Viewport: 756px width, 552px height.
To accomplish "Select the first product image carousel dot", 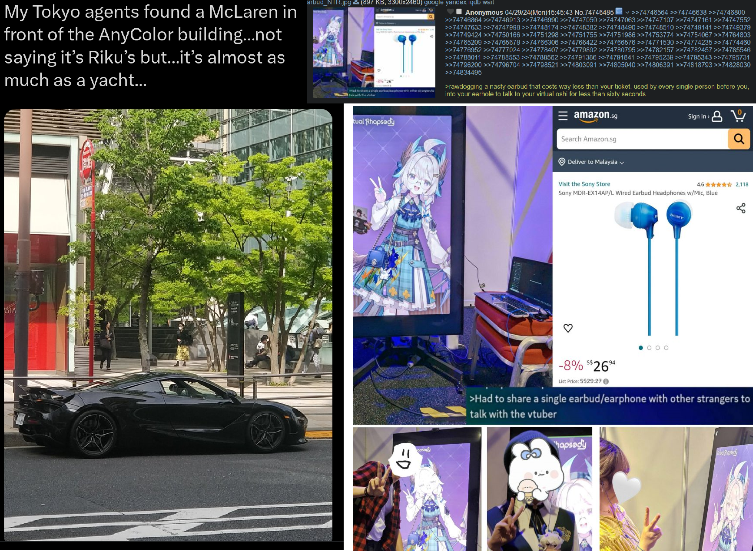I will [x=641, y=348].
